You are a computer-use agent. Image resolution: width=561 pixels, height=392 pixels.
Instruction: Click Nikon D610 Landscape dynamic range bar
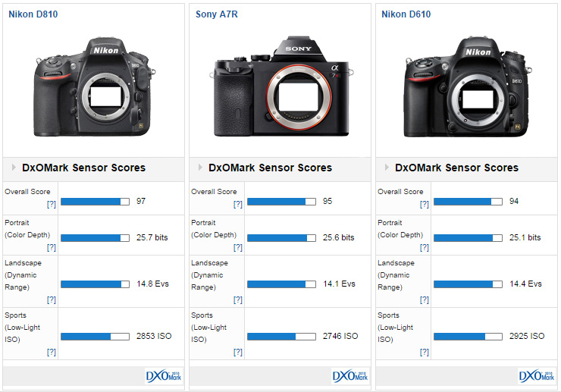468,284
